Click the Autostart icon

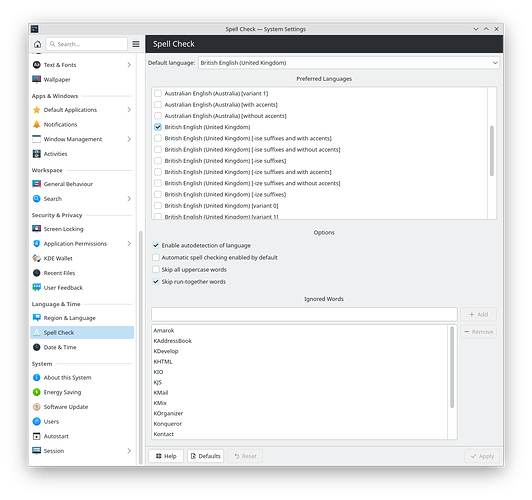37,436
